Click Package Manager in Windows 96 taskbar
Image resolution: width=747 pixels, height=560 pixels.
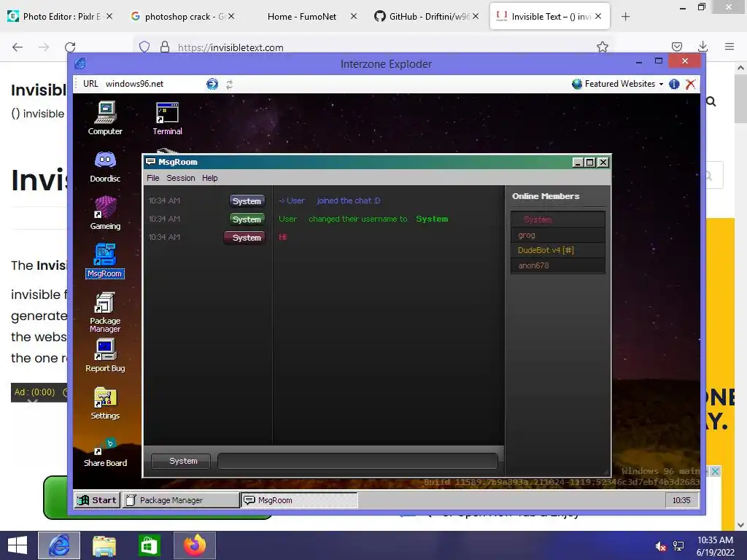tap(181, 500)
